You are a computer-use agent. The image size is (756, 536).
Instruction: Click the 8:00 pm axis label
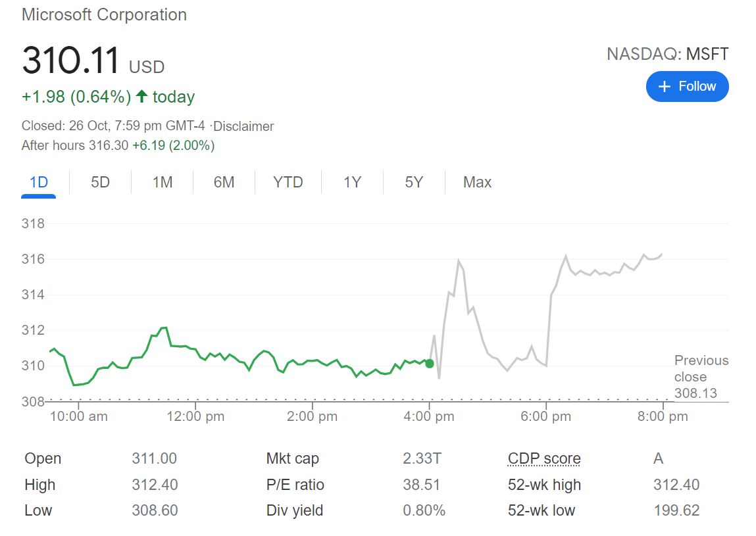click(663, 416)
